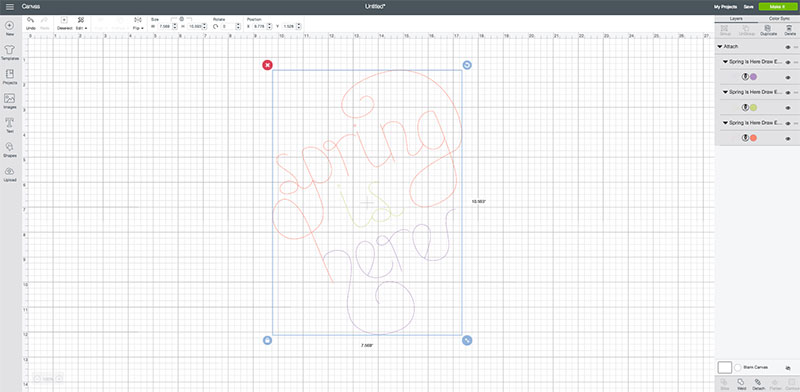Screen dimensions: 800x392
Task: Open the Shapes tool
Action: (x=9, y=150)
